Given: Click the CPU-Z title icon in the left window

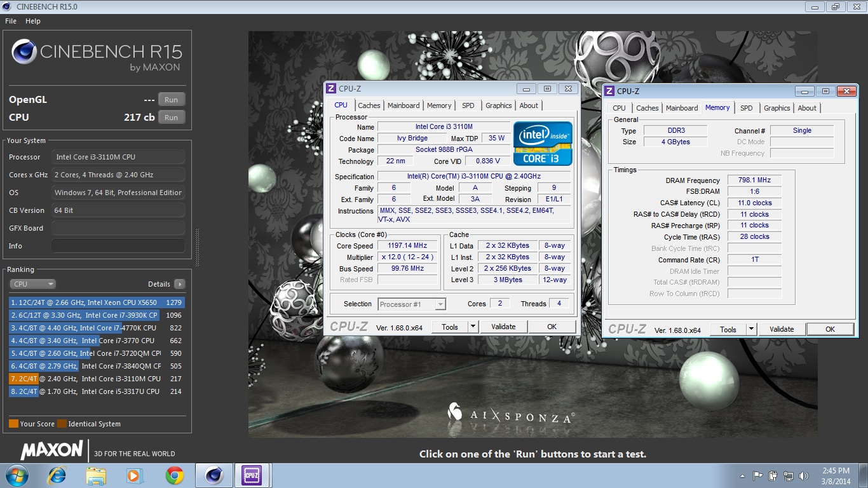Looking at the screenshot, I should 331,89.
